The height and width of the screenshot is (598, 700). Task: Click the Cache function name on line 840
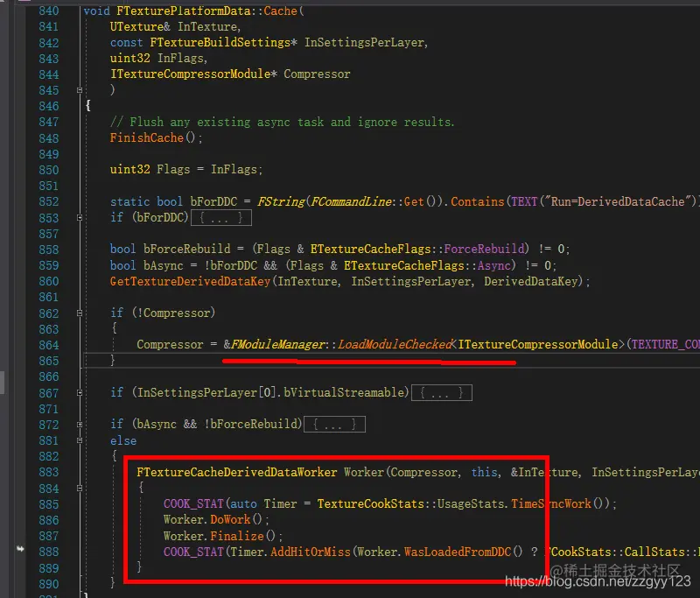pyautogui.click(x=280, y=11)
